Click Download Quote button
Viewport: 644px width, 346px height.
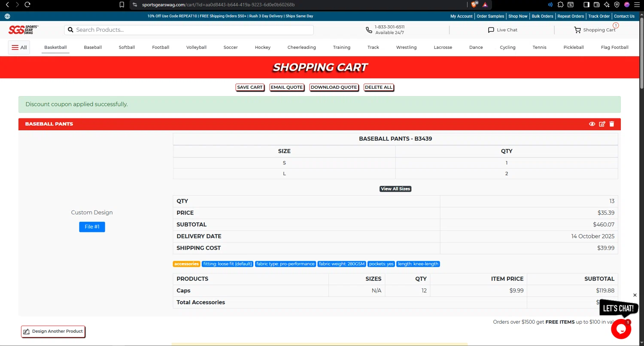334,87
